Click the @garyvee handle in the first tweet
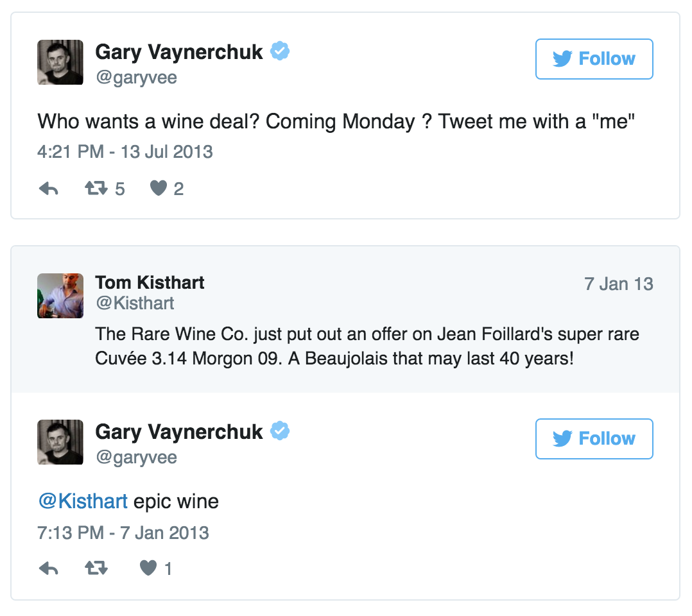This screenshot has height=616, width=692. [136, 78]
